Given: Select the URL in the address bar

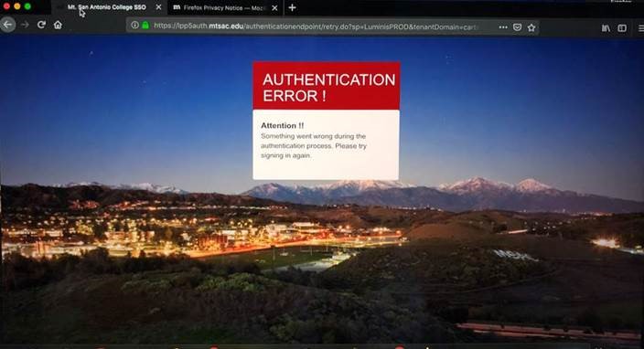Looking at the screenshot, I should 316,26.
